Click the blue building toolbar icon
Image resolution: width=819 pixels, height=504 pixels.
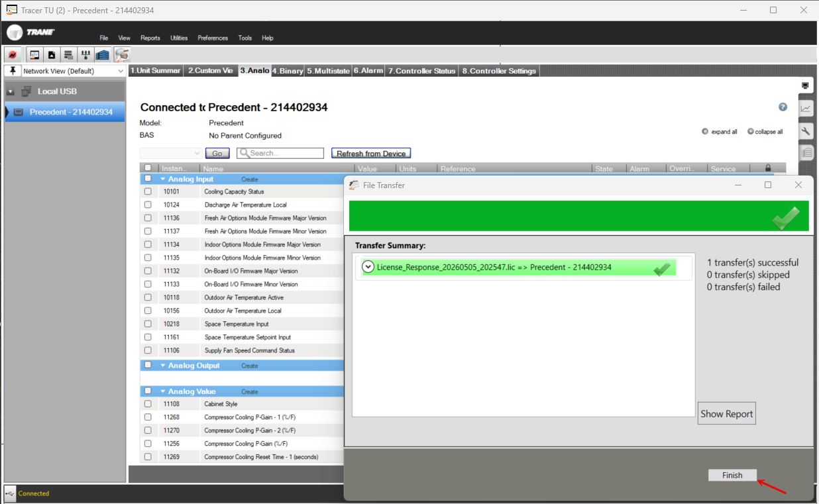coord(102,55)
